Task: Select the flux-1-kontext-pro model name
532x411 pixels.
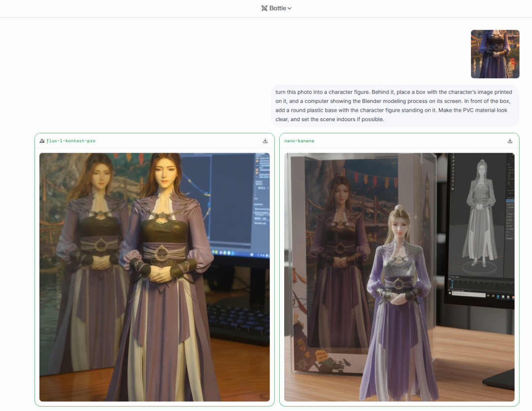Action: pyautogui.click(x=71, y=141)
